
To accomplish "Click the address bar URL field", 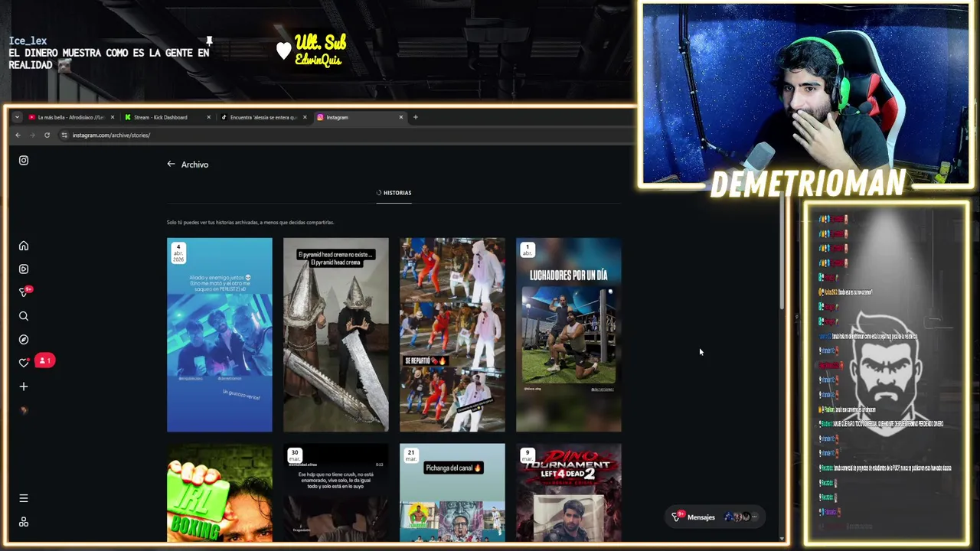I will 345,135.
